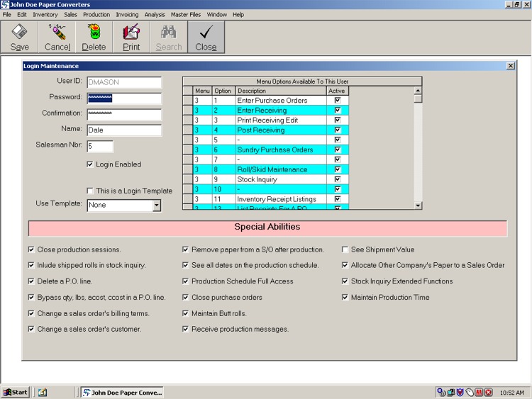Open the Master Files menu
Viewport: 532px width, 399px height.
pyautogui.click(x=186, y=15)
